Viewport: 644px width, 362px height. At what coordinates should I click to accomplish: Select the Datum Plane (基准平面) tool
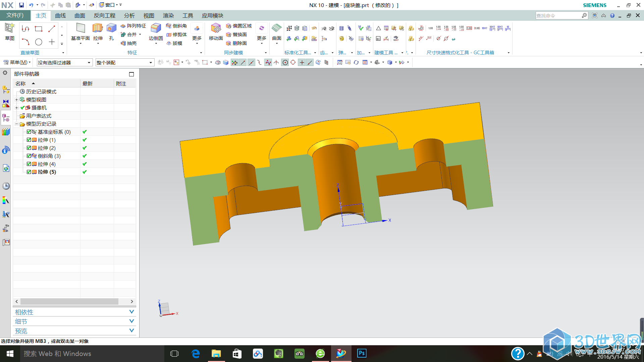[x=80, y=33]
